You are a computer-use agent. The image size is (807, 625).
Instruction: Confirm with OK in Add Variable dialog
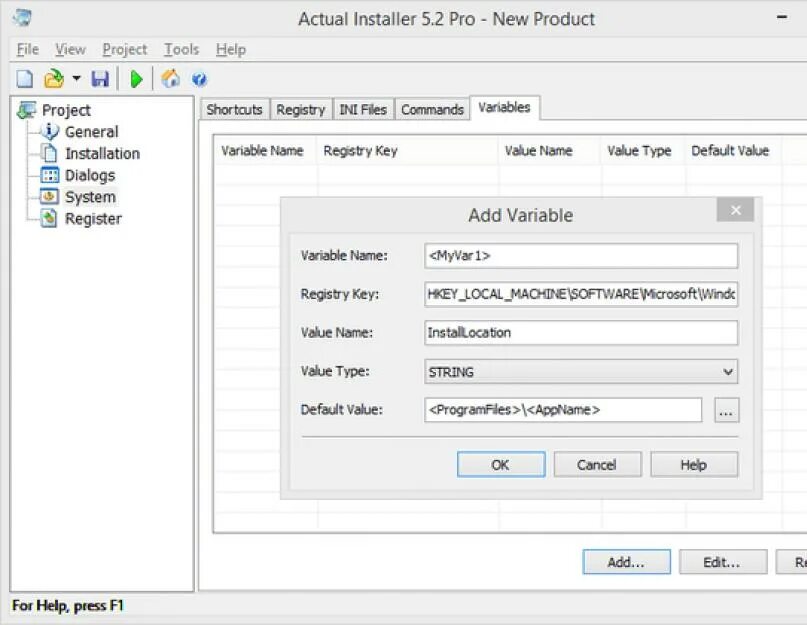coord(501,465)
